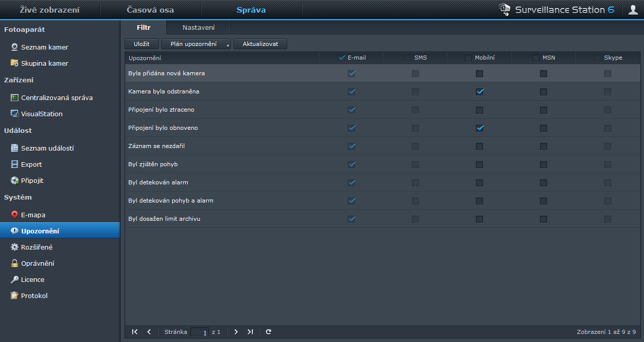The height and width of the screenshot is (342, 644).
Task: Enable MSN for Byl dosažen limit archivu
Action: (544, 219)
